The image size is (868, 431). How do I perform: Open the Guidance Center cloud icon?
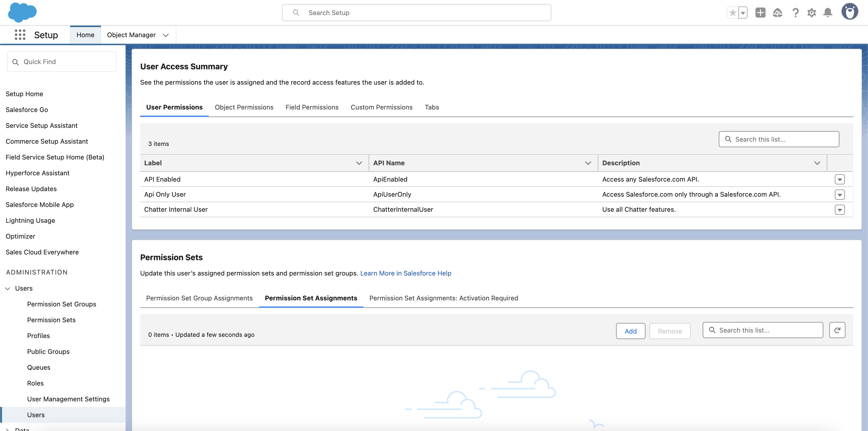778,13
